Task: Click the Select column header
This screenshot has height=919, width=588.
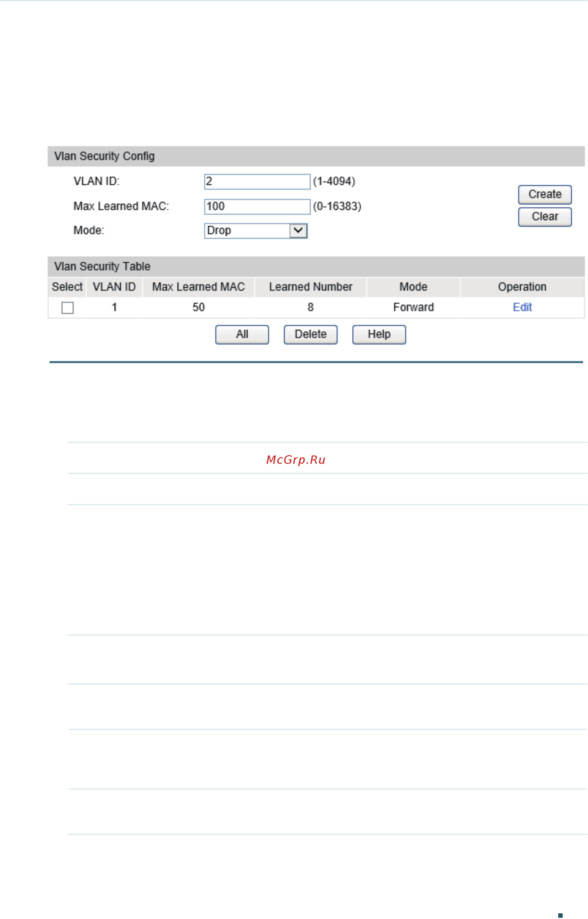Action: coord(67,287)
